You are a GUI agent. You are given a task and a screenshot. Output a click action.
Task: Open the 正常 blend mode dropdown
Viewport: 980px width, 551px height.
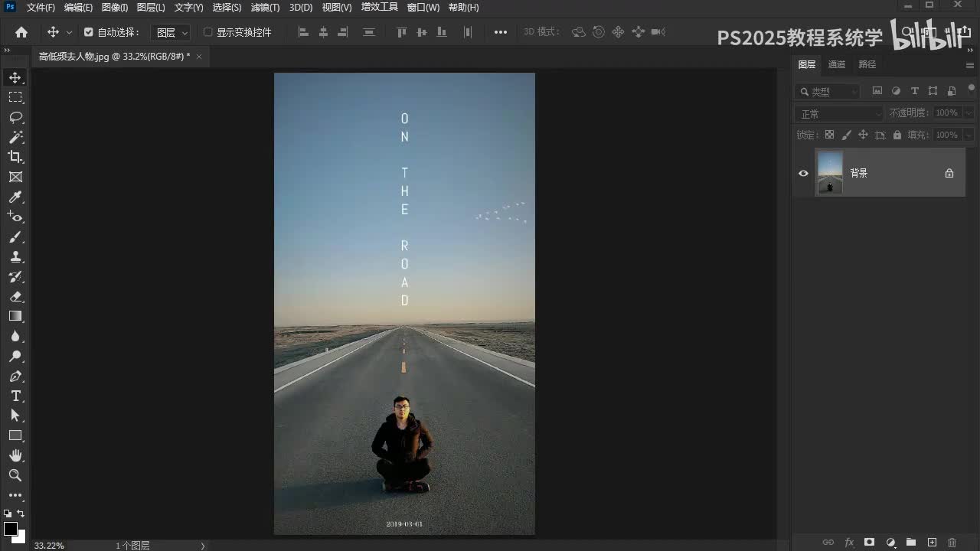pos(840,113)
